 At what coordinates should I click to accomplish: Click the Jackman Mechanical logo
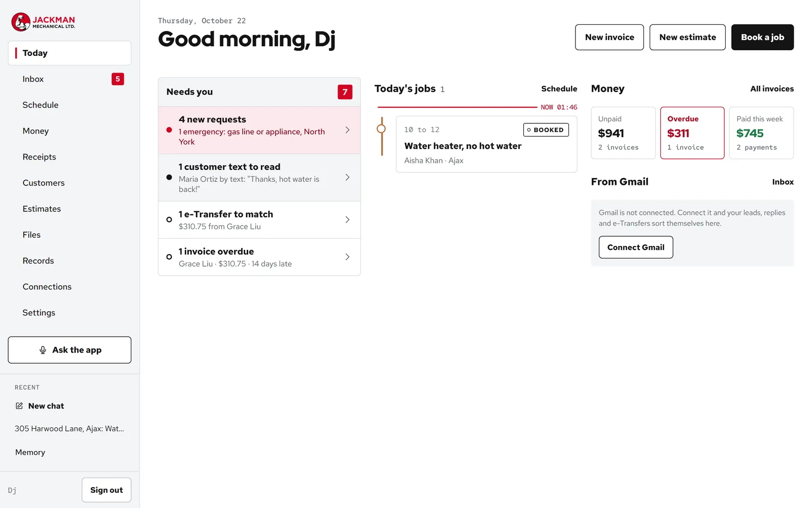point(43,22)
